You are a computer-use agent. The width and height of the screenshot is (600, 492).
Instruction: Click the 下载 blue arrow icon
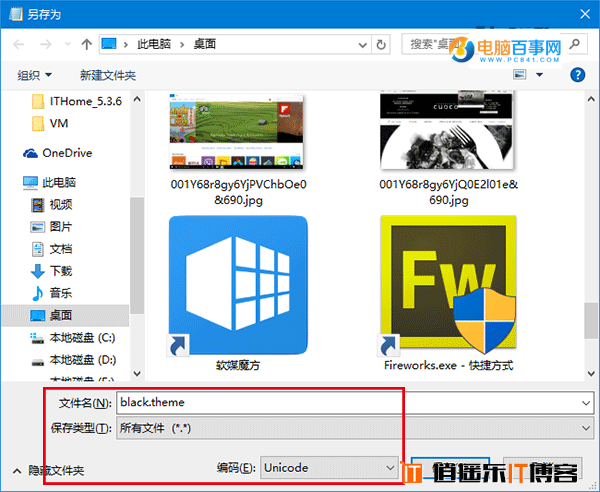[38, 271]
